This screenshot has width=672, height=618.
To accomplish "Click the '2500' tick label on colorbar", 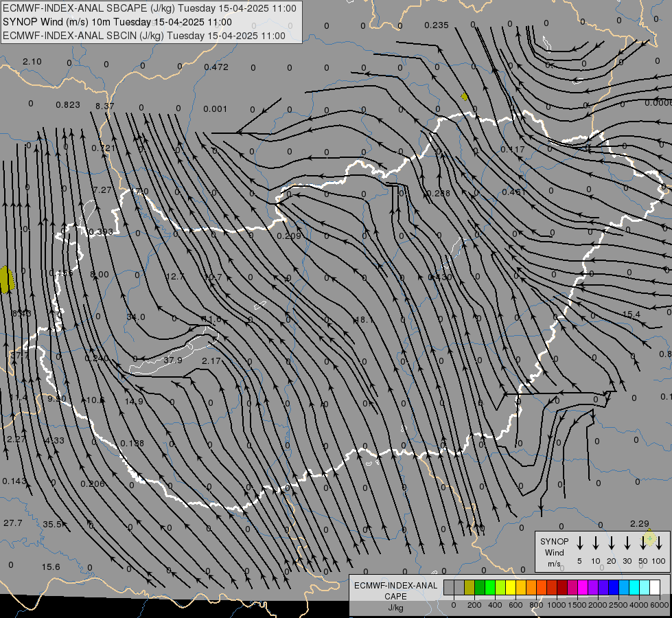I will click(618, 605).
